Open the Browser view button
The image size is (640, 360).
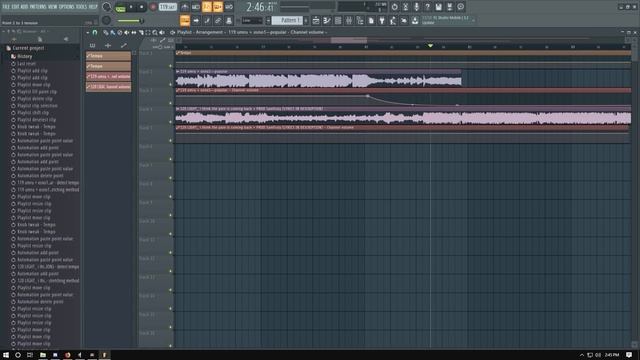point(360,20)
